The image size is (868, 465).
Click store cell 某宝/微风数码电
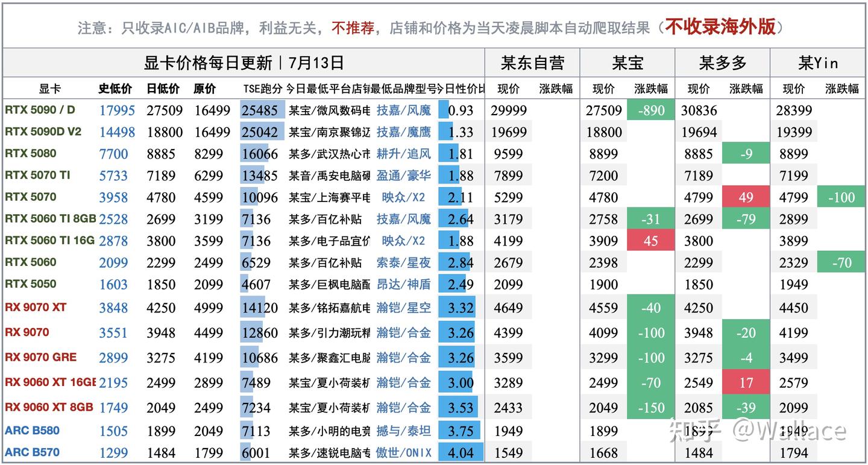(x=329, y=110)
